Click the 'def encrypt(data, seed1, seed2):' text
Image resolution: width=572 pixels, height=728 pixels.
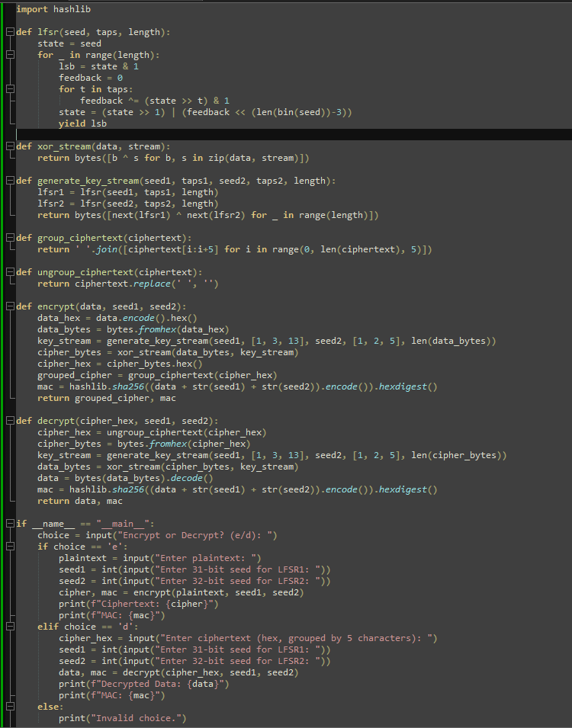[x=101, y=306]
